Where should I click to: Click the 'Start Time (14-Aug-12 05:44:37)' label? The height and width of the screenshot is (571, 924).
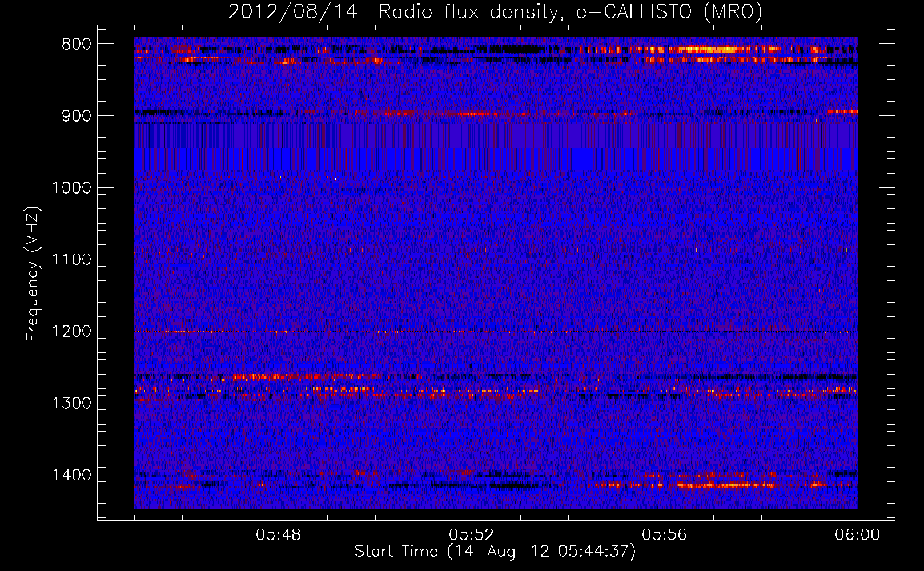pyautogui.click(x=495, y=552)
